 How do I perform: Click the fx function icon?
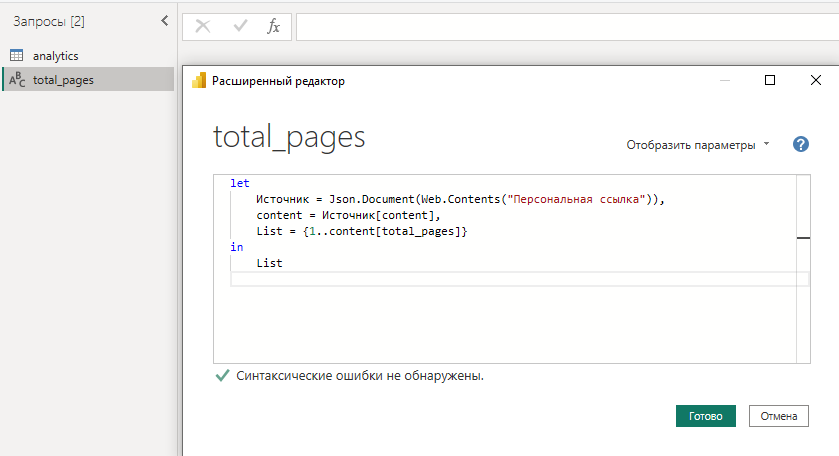click(273, 26)
